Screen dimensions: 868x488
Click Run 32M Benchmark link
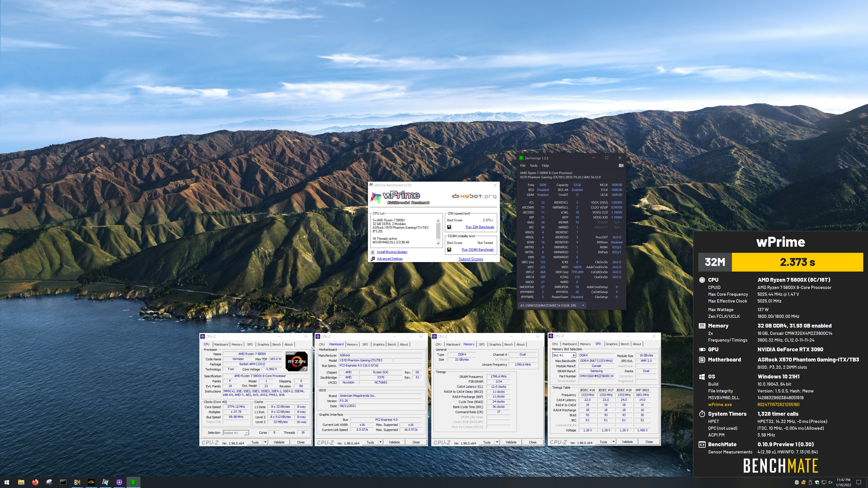pos(480,227)
